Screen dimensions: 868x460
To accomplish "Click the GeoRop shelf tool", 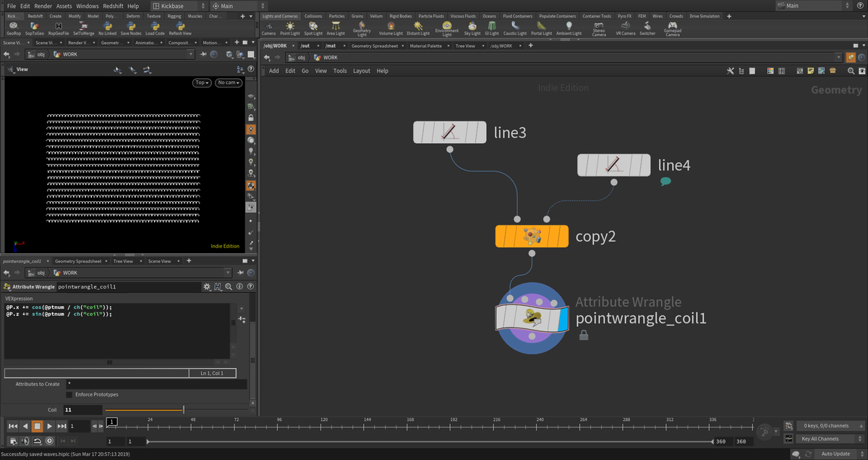I will pyautogui.click(x=13, y=28).
